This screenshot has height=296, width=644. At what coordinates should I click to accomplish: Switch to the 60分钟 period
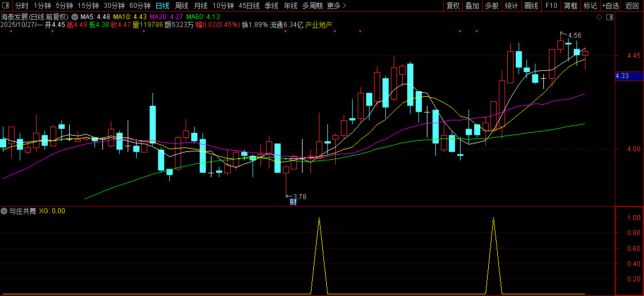(139, 6)
